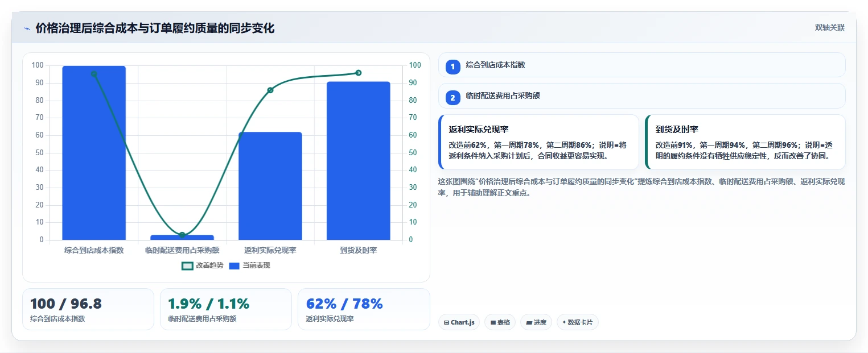Click the x-axis label 综合到店成本指数
The width and height of the screenshot is (868, 353).
click(94, 250)
